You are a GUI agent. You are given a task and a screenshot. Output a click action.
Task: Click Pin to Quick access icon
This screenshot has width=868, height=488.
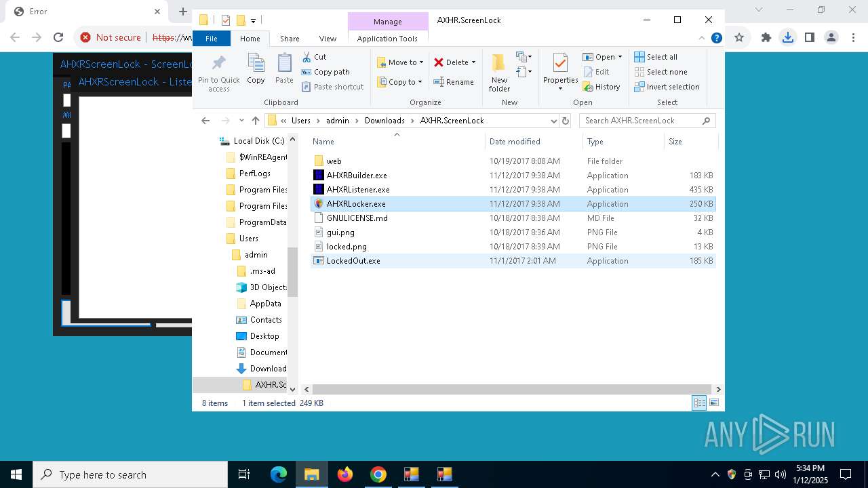click(218, 73)
